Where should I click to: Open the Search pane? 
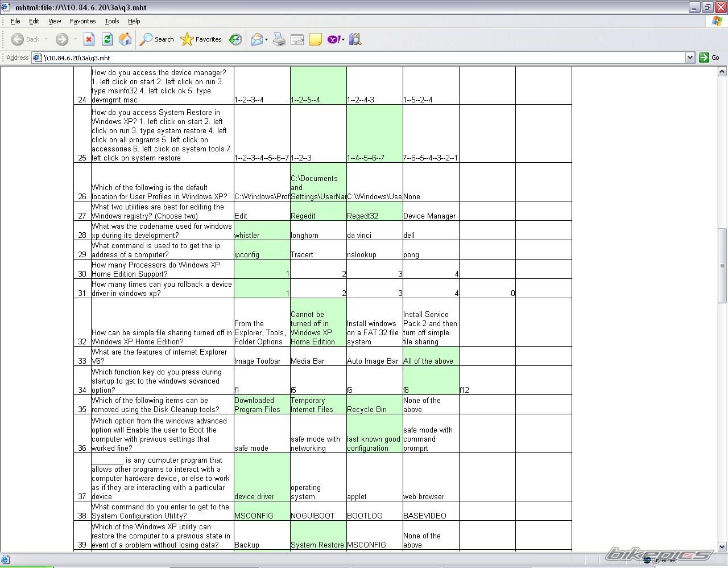tap(157, 39)
